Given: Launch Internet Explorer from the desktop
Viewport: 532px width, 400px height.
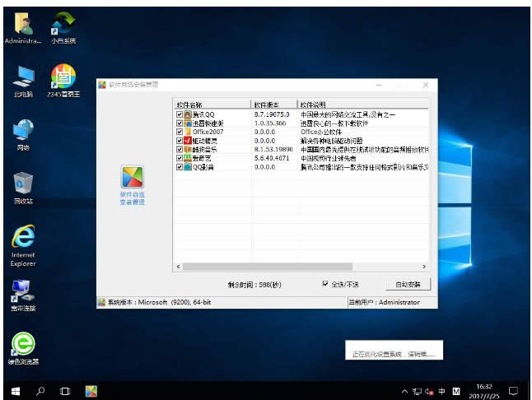Looking at the screenshot, I should [x=23, y=238].
